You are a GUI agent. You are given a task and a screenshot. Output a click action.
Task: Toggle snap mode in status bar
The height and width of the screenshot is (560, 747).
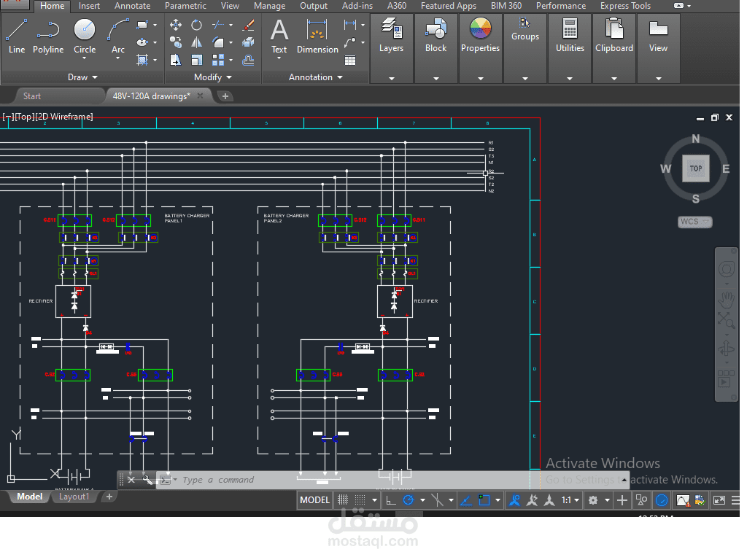click(x=360, y=500)
